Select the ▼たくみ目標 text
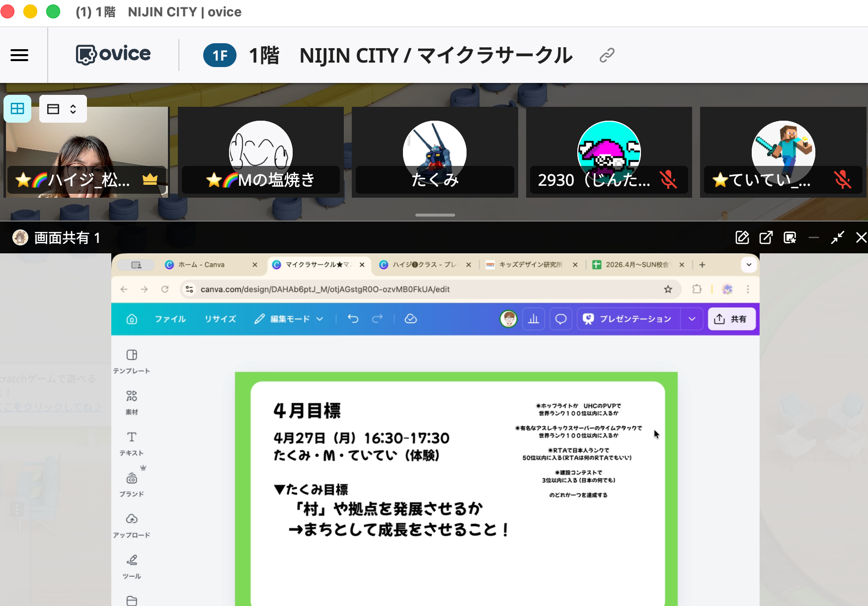Screen dimensions: 868x606 pos(311,489)
